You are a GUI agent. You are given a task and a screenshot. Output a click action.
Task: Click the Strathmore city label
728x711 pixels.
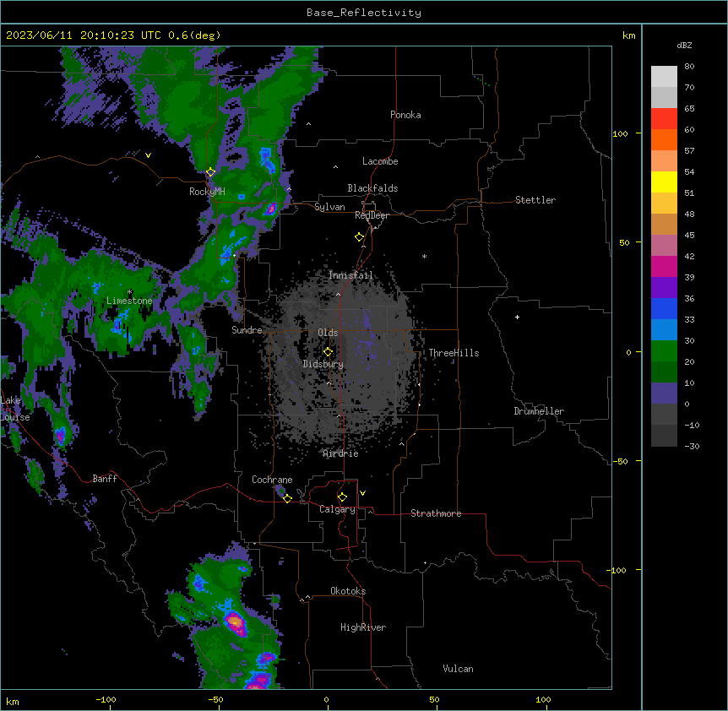[436, 513]
